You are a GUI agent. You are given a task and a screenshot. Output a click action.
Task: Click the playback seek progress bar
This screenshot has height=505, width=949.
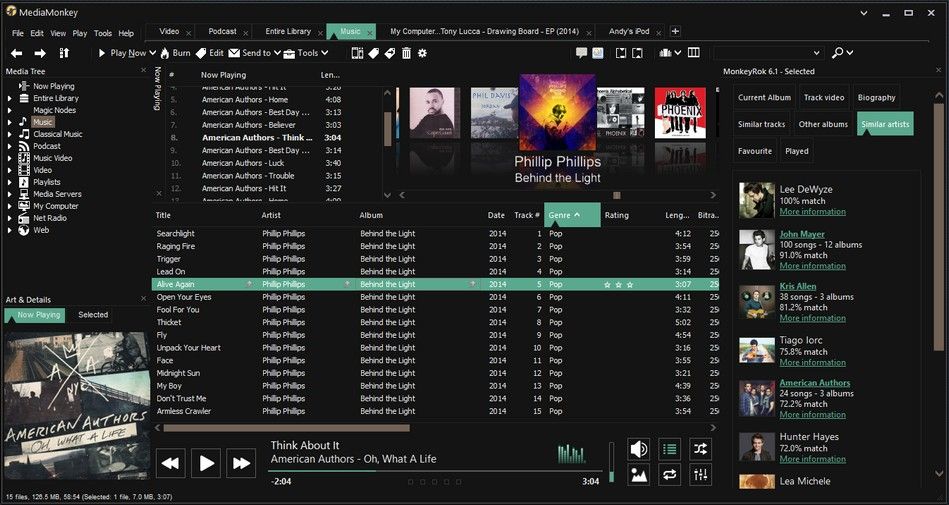pos(436,470)
